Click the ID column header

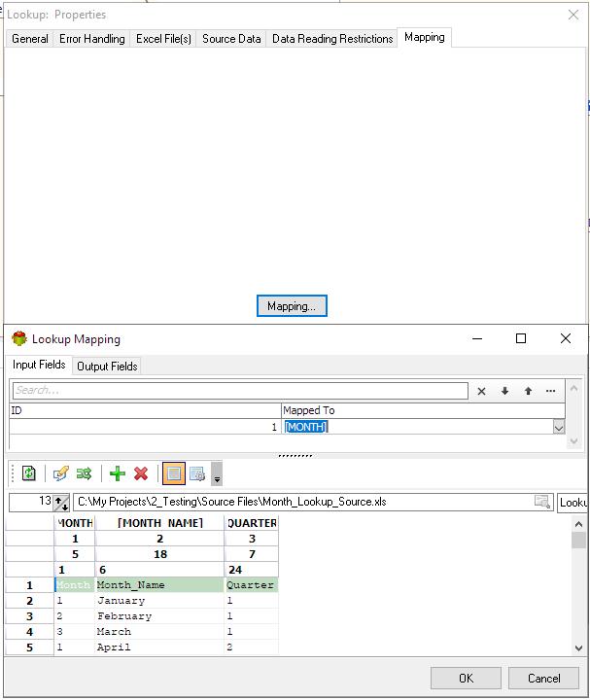(145, 410)
